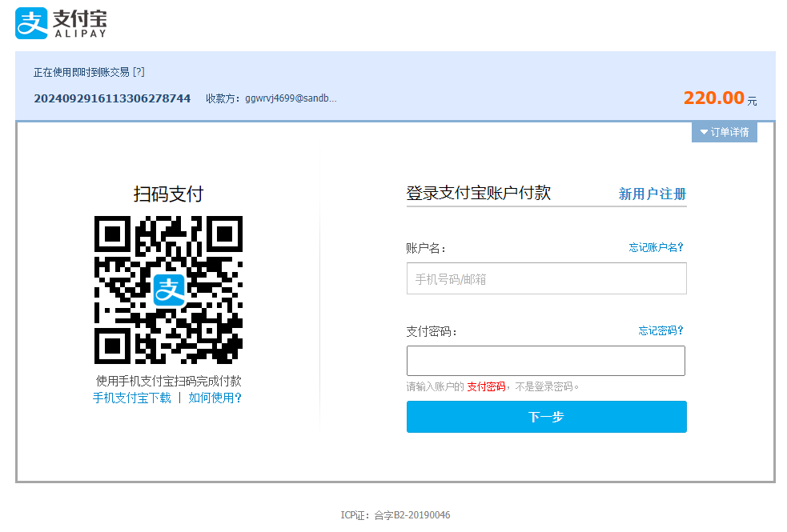The image size is (787, 532).
Task: Click the 正在使用即时到账交易 text
Action: pyautogui.click(x=82, y=72)
